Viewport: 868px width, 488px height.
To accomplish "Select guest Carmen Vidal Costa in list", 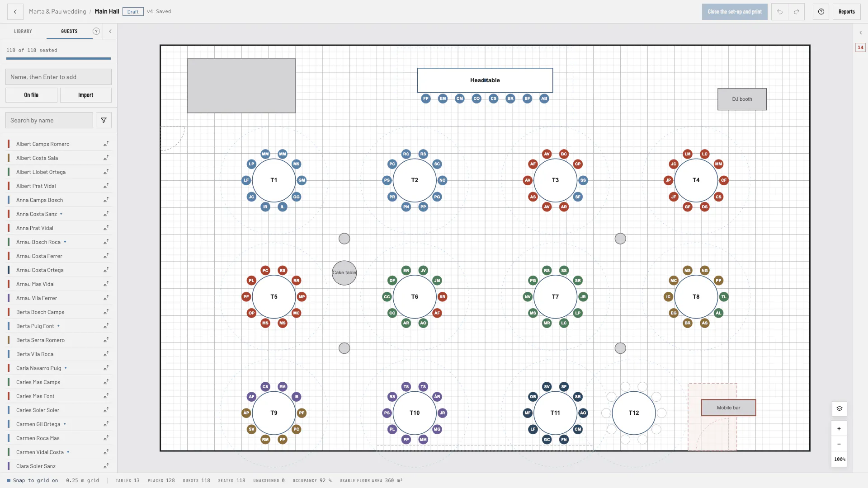I will pos(58,452).
